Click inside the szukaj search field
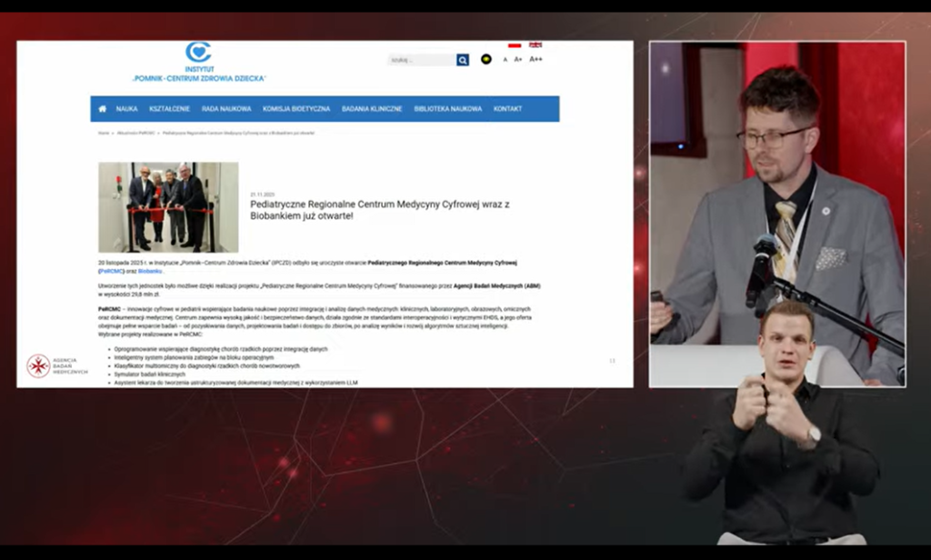Image resolution: width=931 pixels, height=560 pixels. tap(421, 60)
